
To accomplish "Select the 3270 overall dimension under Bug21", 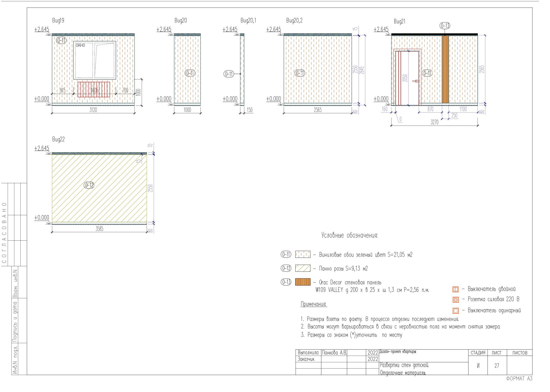I will tap(434, 122).
